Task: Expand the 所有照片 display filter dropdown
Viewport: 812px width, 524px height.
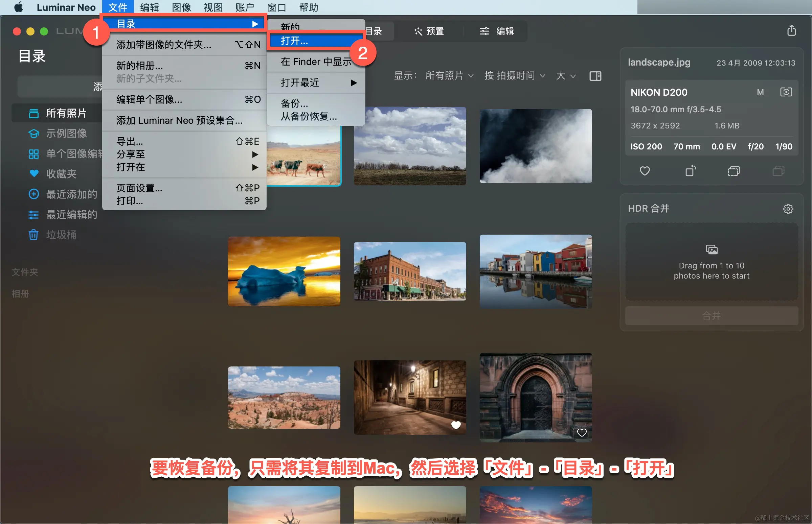Action: coord(449,75)
